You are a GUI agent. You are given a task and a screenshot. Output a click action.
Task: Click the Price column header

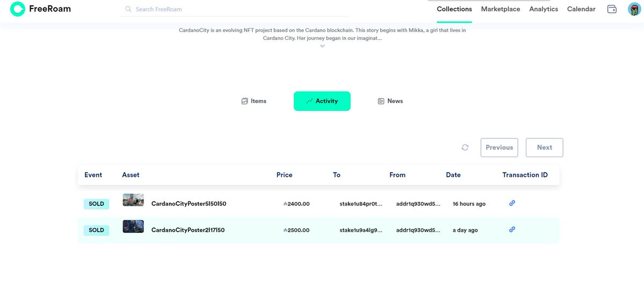[284, 175]
